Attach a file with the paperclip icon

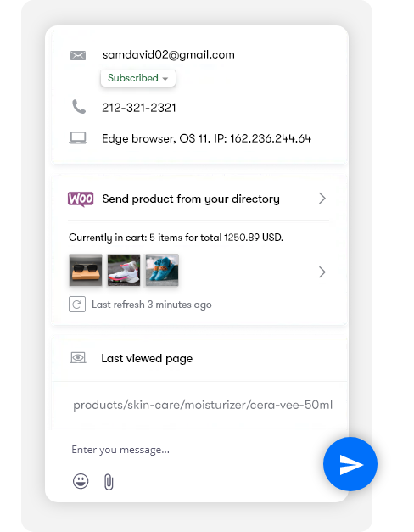pyautogui.click(x=109, y=482)
